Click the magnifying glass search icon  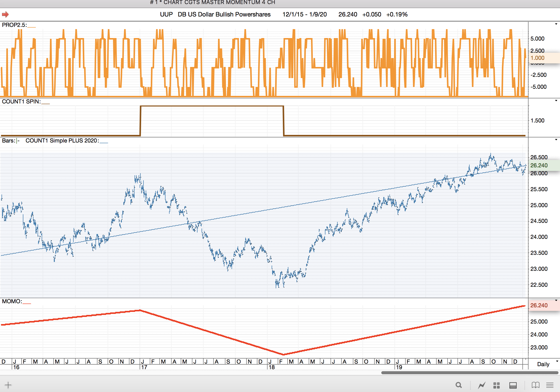pos(458,385)
